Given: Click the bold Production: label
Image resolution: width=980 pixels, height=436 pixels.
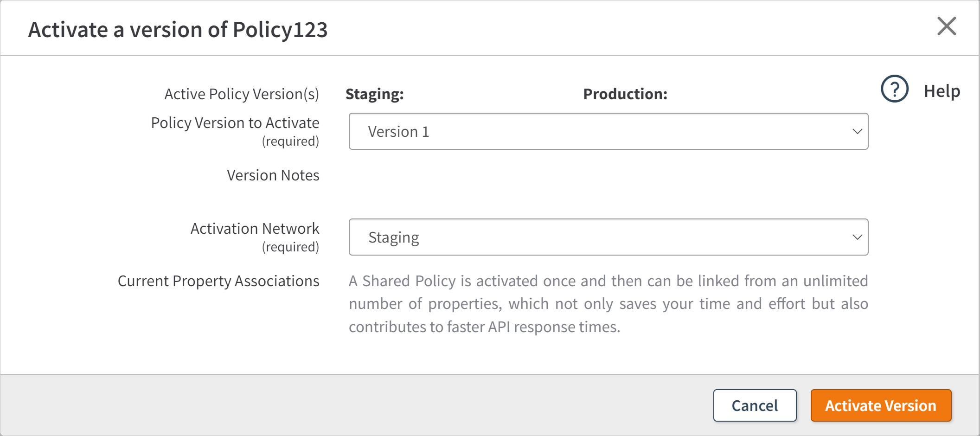Looking at the screenshot, I should point(625,94).
